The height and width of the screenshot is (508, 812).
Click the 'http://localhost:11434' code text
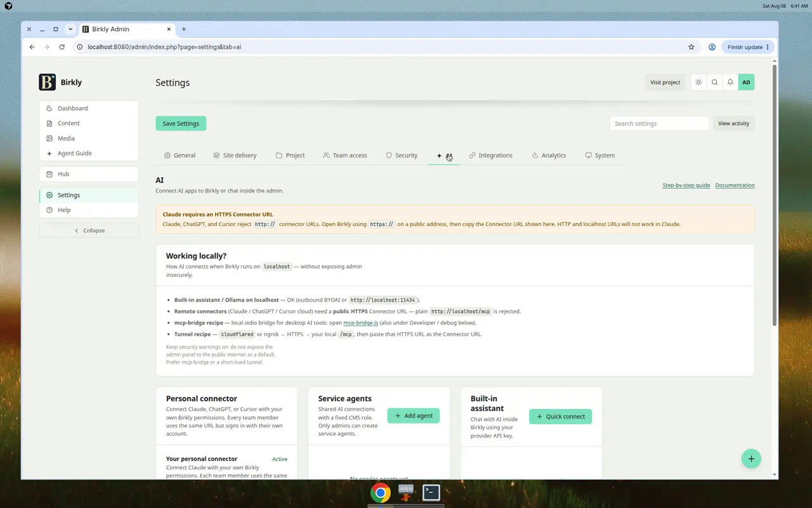point(383,300)
